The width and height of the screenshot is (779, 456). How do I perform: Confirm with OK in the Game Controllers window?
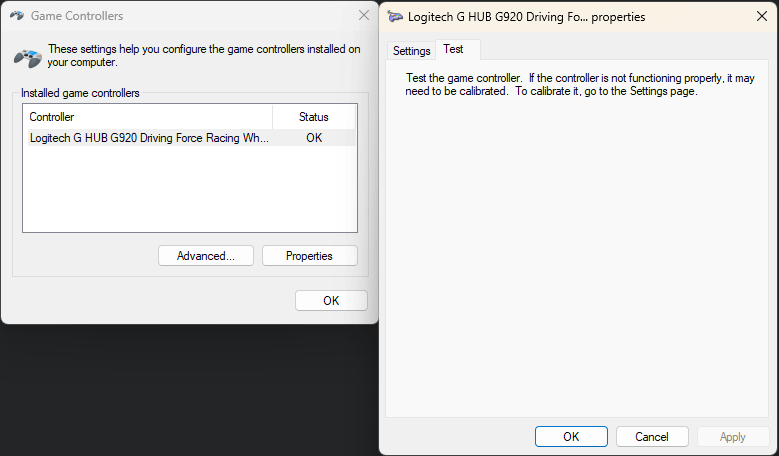click(x=331, y=301)
